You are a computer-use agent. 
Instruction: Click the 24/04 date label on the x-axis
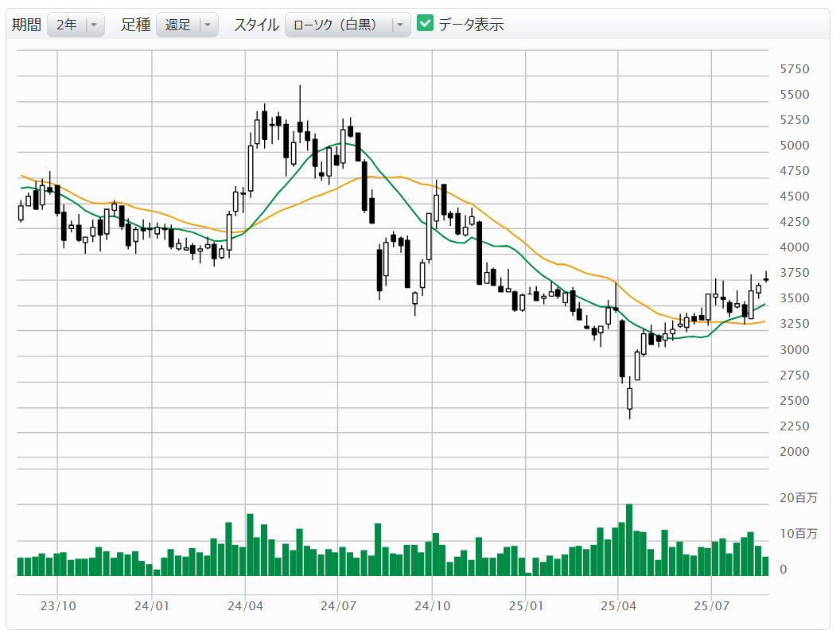pos(245,605)
